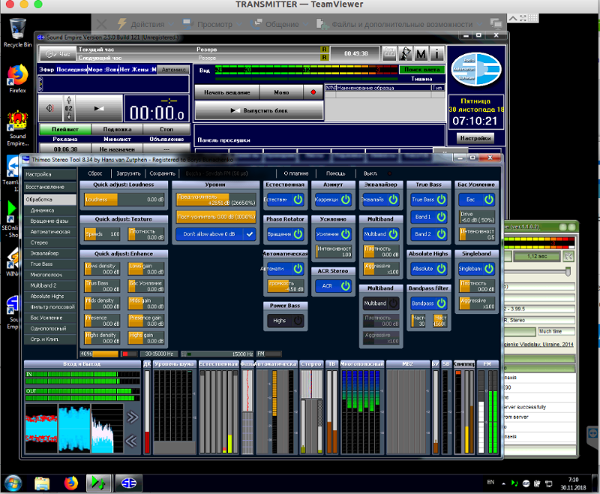Click the speaker mute icon in Sound Empire player
Screen dimensions: 600x494
50,108
